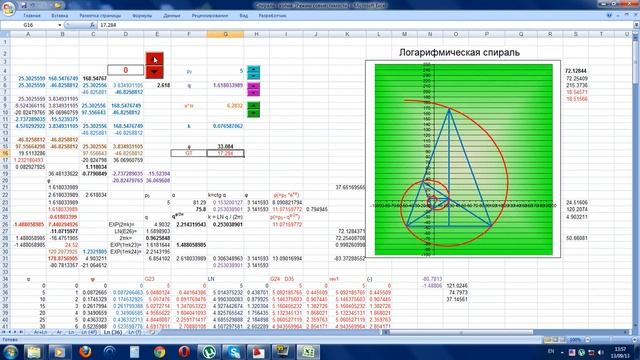The image size is (640, 360).
Task: Select cell G16 containing 17.284
Action: (x=225, y=153)
